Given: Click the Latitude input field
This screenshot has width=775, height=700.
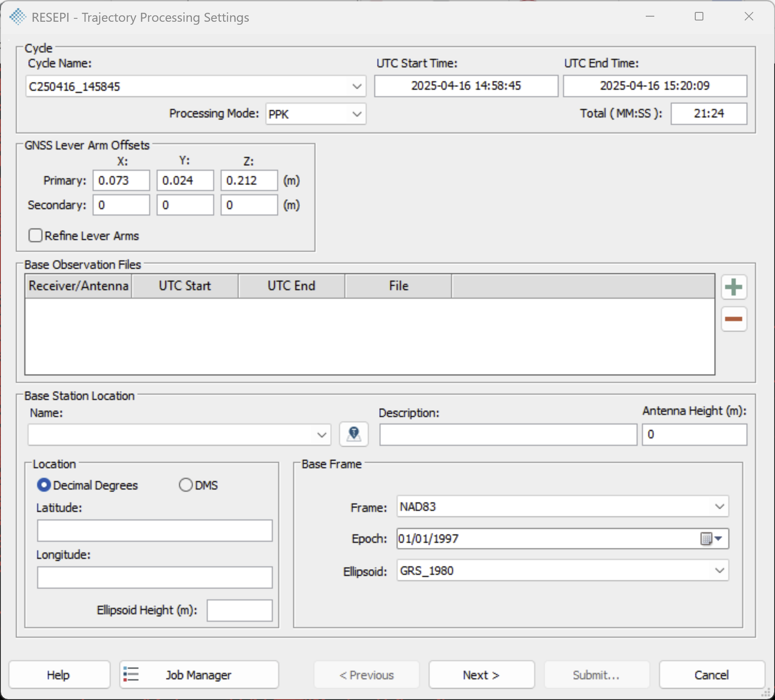Looking at the screenshot, I should point(154,531).
